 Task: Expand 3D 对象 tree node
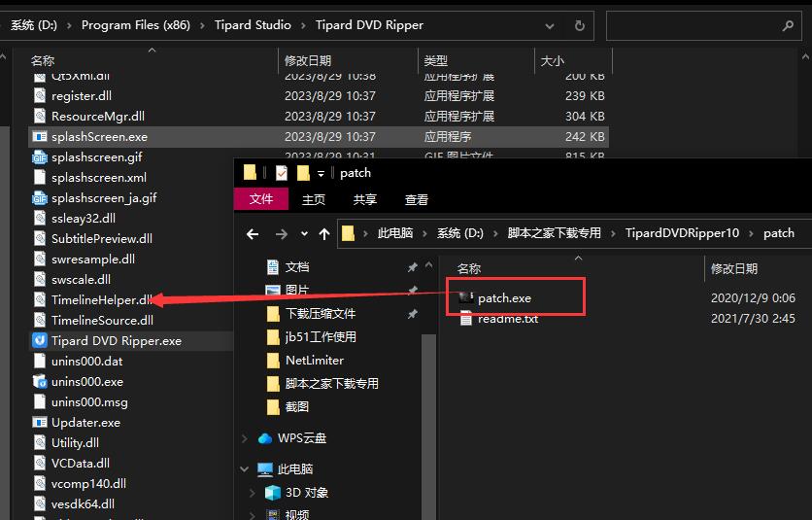[252, 493]
